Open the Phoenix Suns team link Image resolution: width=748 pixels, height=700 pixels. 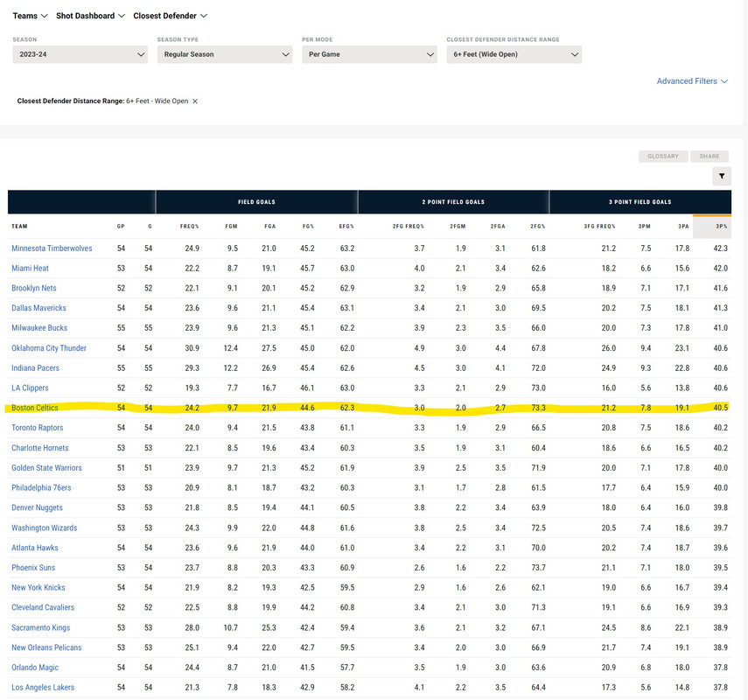[33, 567]
